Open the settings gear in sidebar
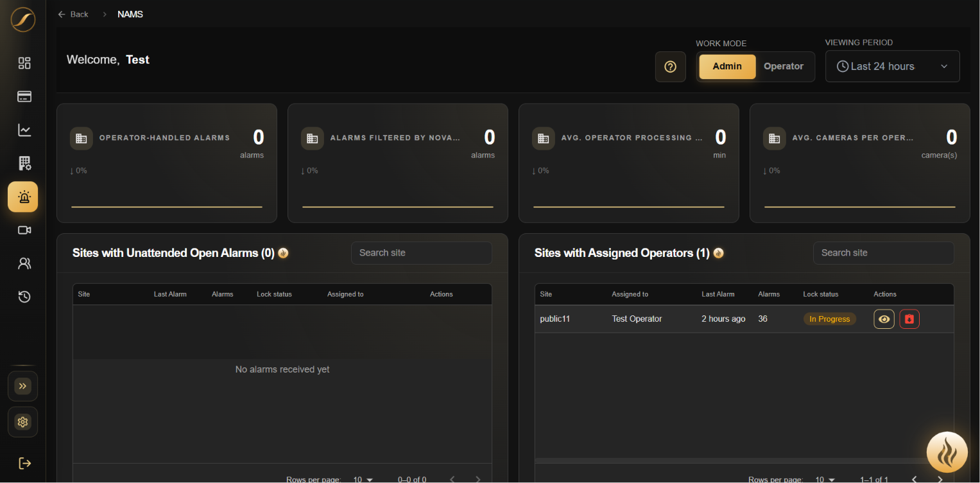This screenshot has width=980, height=483. point(23,422)
